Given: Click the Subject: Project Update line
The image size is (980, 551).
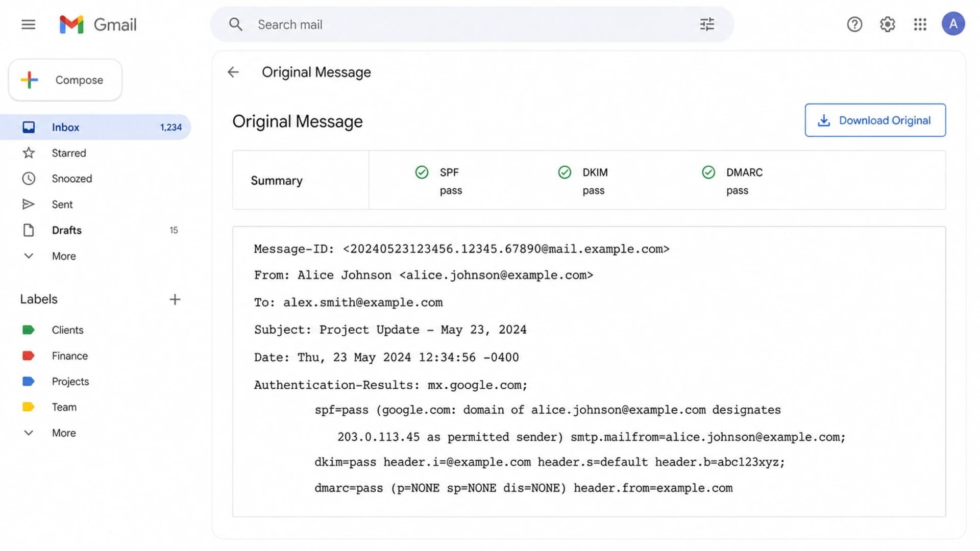Looking at the screenshot, I should [x=390, y=330].
